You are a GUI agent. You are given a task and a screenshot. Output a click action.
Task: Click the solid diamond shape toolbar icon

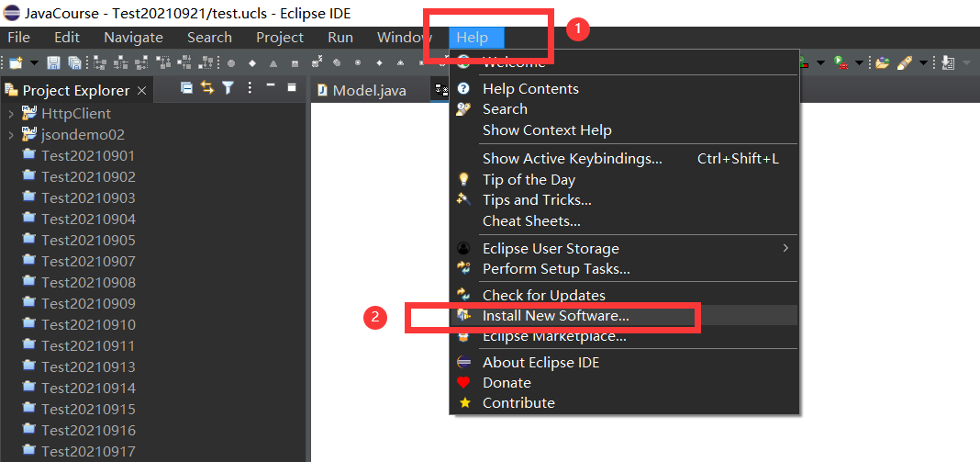click(252, 63)
